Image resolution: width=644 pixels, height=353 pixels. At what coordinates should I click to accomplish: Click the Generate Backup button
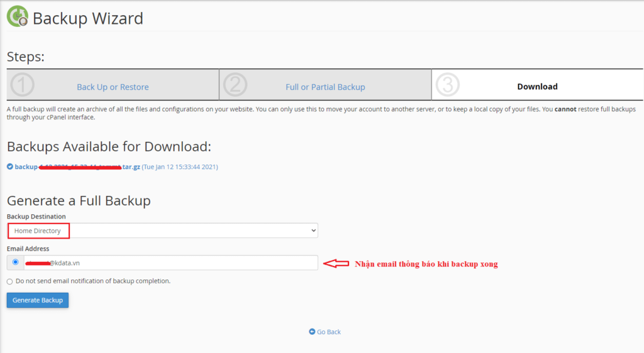tap(37, 300)
